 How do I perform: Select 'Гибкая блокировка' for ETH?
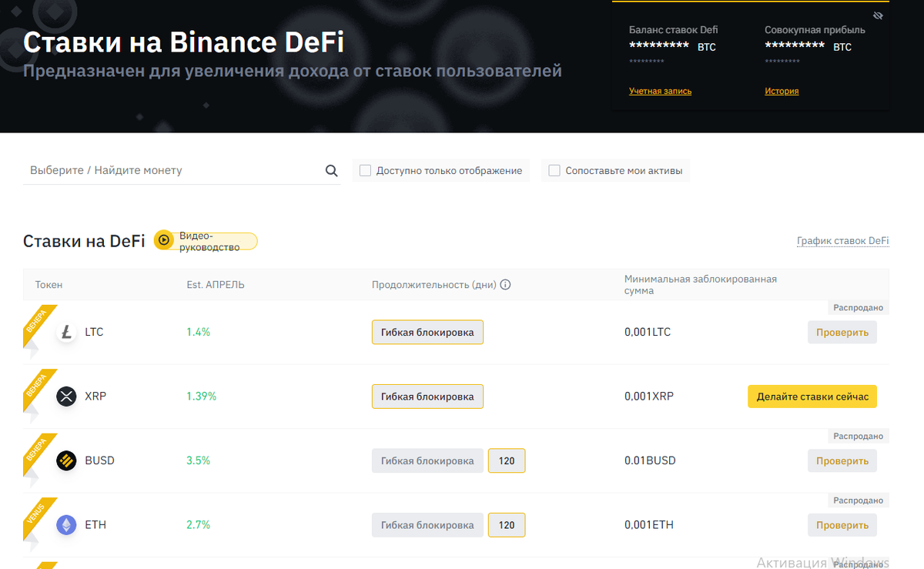click(x=427, y=525)
